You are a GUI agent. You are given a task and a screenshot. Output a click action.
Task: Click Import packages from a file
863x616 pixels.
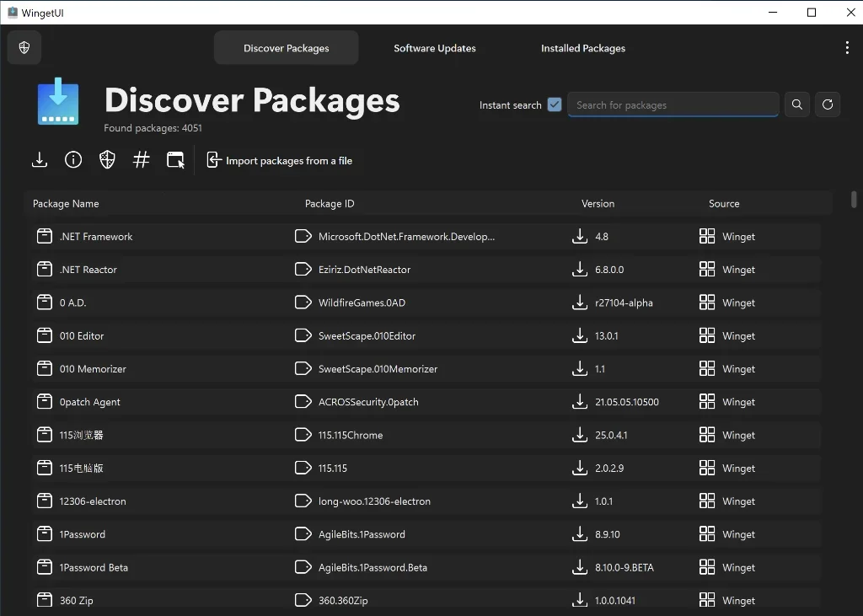tap(280, 161)
